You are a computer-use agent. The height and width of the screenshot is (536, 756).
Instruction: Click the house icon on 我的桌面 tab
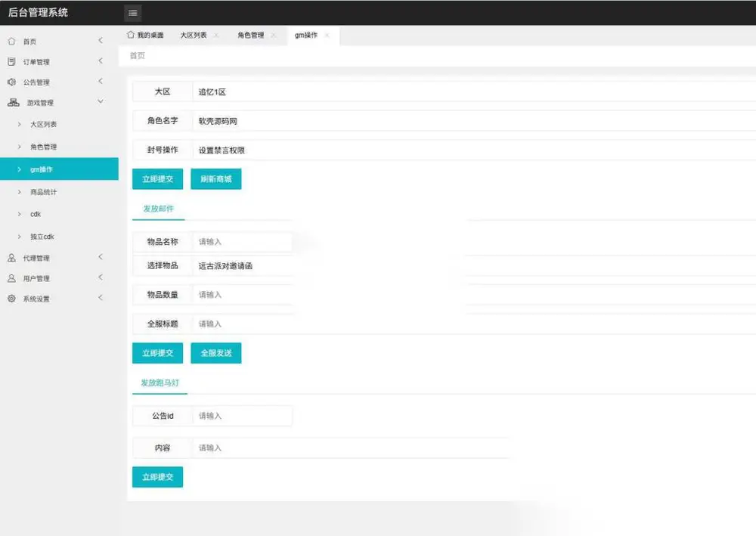click(x=131, y=35)
